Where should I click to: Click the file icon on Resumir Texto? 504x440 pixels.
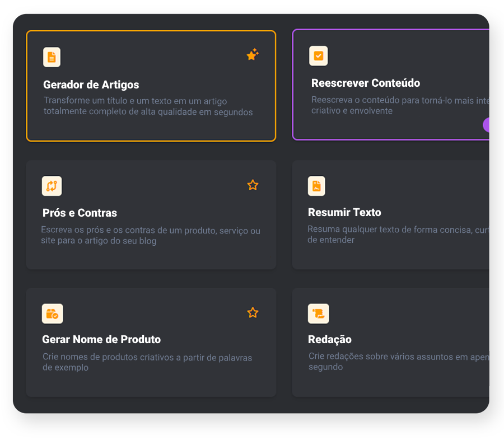tap(316, 186)
